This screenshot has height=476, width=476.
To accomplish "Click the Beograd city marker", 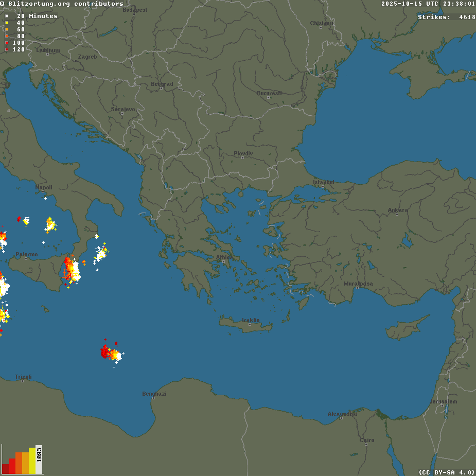I will [x=161, y=88].
